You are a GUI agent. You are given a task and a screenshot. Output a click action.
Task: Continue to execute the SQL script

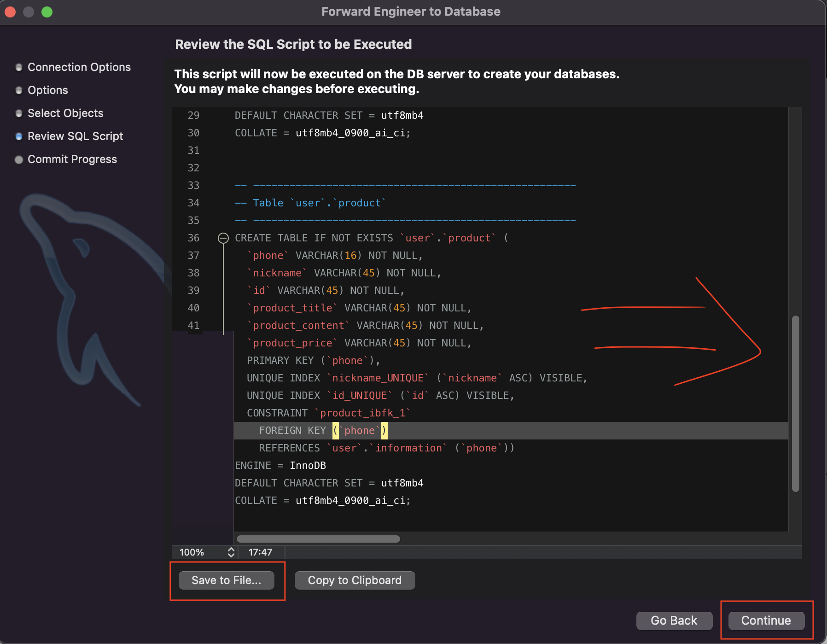pyautogui.click(x=766, y=621)
